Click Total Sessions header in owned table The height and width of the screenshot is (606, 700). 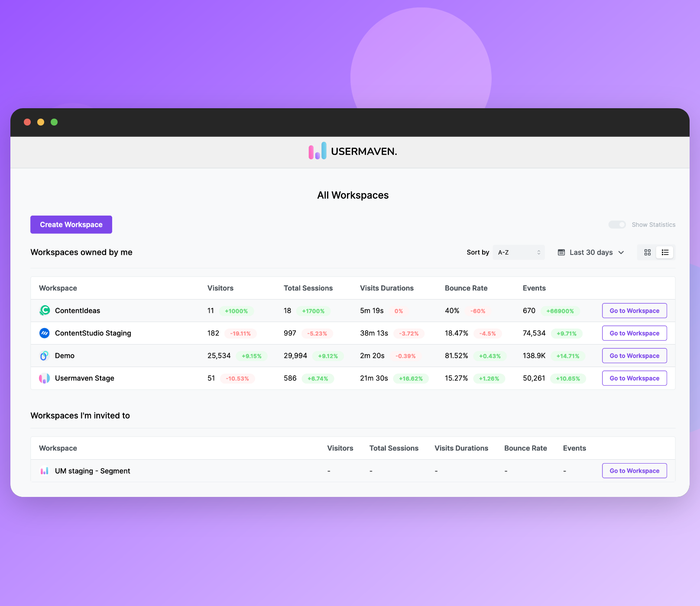point(308,288)
